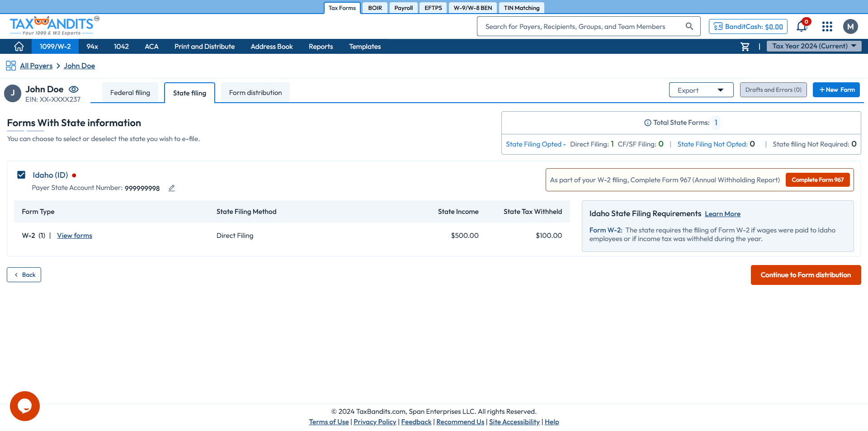Image resolution: width=868 pixels, height=431 pixels.
Task: Open the Feedback footer link
Action: 416,422
